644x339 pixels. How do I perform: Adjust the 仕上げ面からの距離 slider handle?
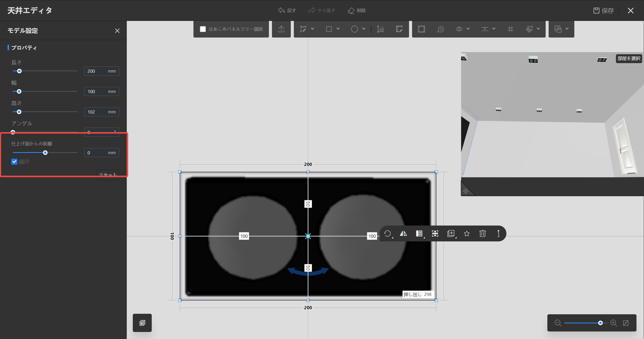click(x=45, y=153)
